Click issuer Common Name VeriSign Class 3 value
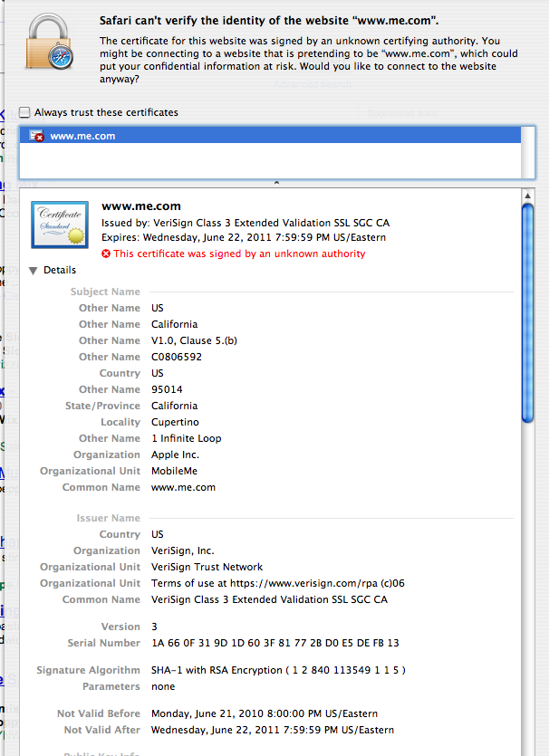This screenshot has height=756, width=549. [x=269, y=599]
